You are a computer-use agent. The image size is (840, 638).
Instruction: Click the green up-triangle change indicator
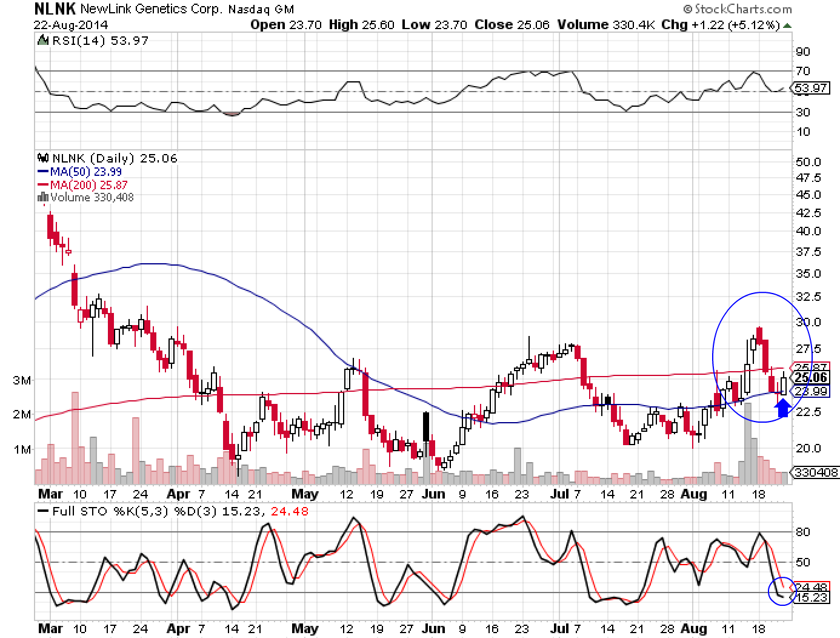(x=787, y=25)
